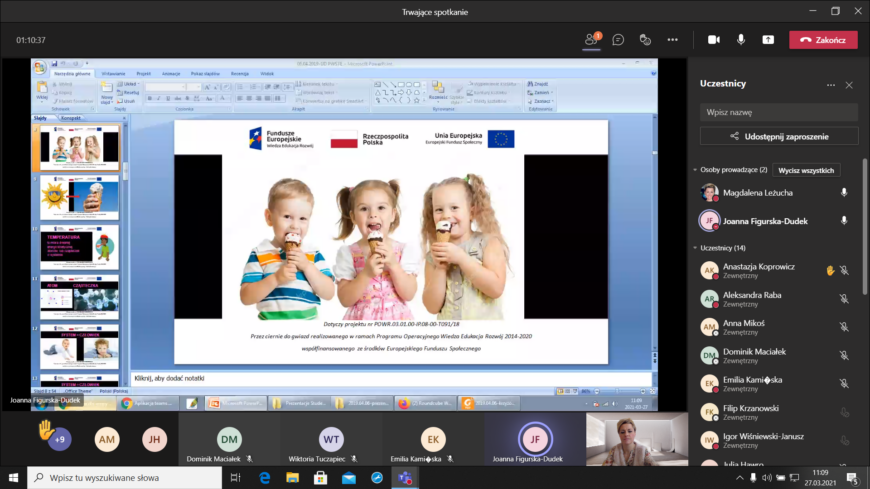The width and height of the screenshot is (870, 489).
Task: Select participant Filip Krzanowski
Action: coord(777,412)
